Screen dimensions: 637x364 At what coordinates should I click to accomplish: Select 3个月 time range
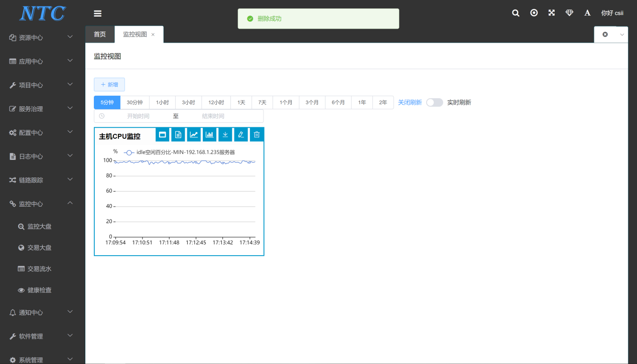(x=312, y=102)
